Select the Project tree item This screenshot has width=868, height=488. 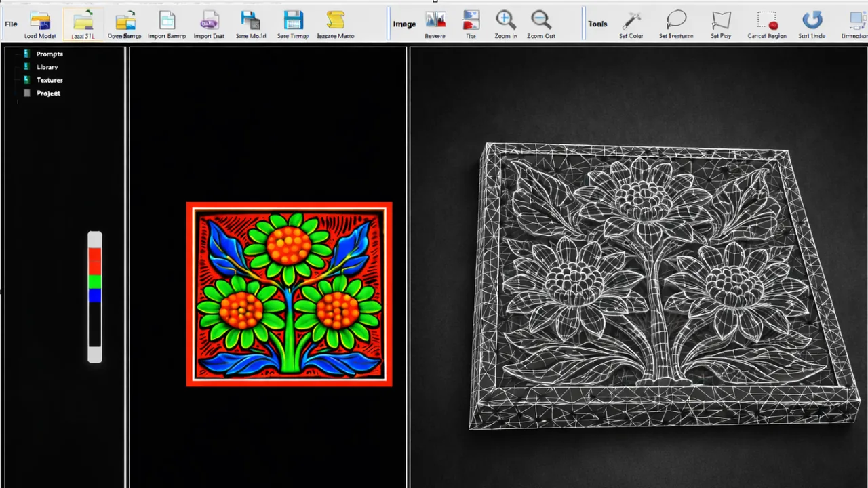pyautogui.click(x=48, y=93)
